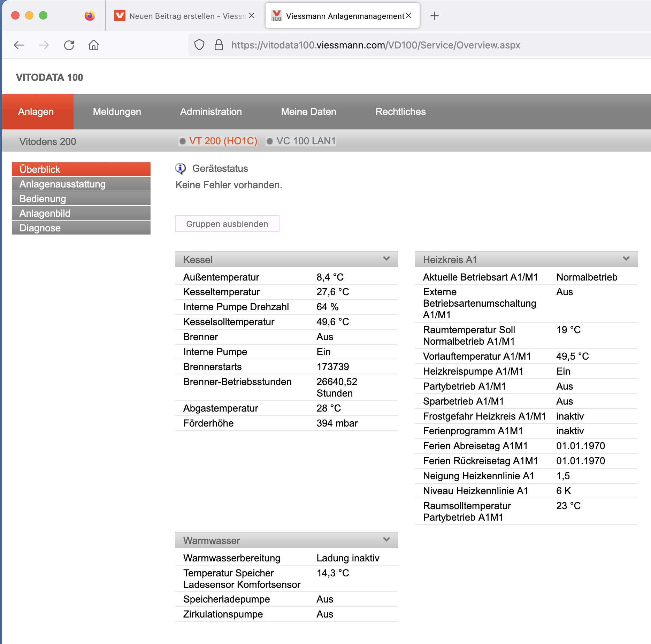The width and height of the screenshot is (651, 644).
Task: Click the Normalbetrieb value
Action: [587, 277]
